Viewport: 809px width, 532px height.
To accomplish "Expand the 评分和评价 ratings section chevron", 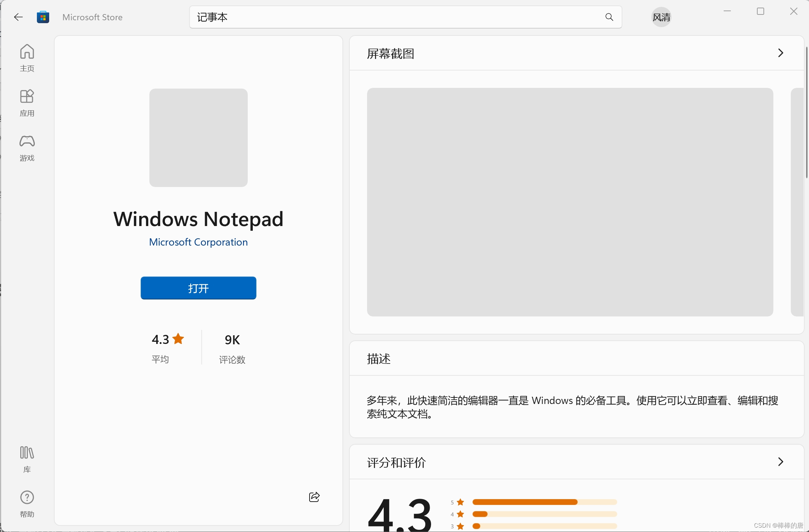I will click(x=780, y=462).
